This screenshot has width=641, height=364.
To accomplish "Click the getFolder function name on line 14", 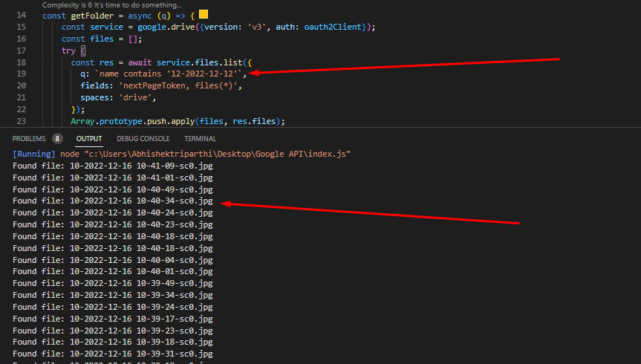I will tap(92, 16).
